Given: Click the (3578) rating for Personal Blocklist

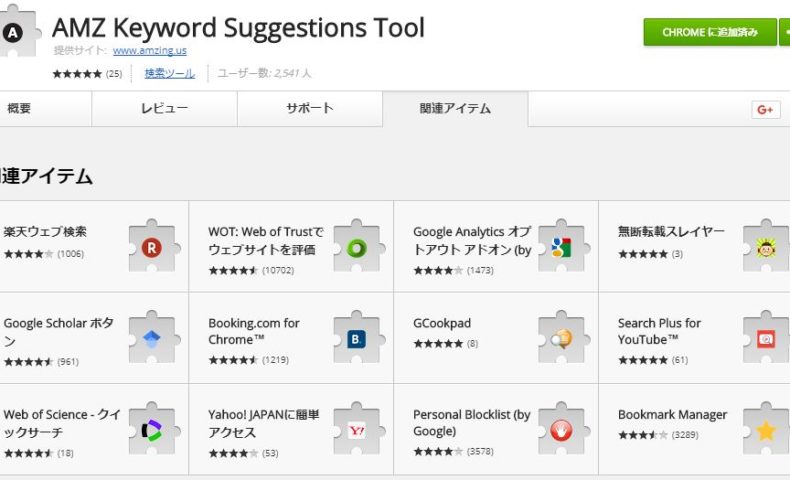Looking at the screenshot, I should (453, 451).
